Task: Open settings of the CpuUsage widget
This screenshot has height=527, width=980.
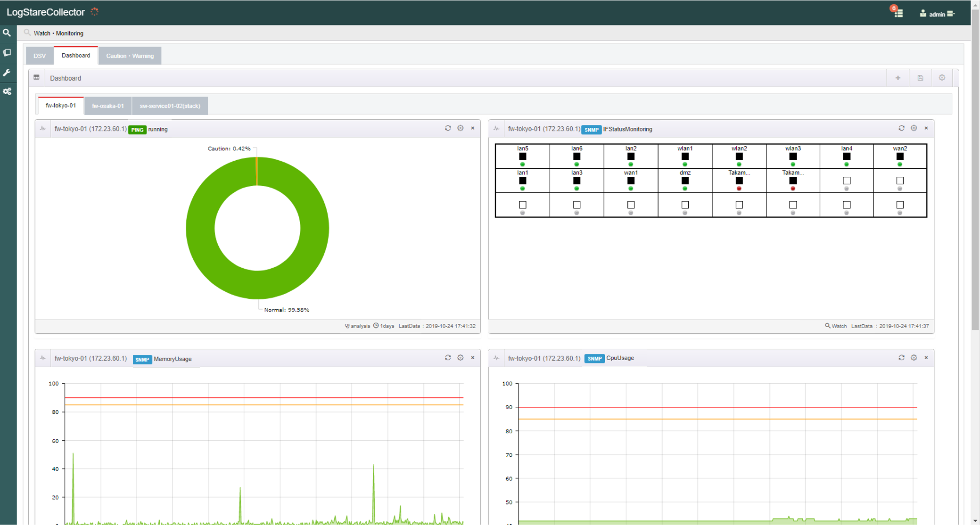Action: (914, 358)
